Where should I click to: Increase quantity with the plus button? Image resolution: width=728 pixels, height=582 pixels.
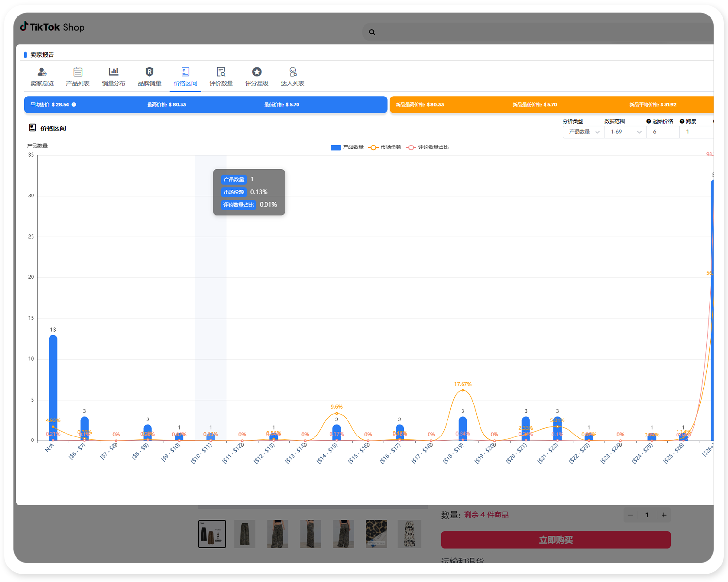pos(664,515)
